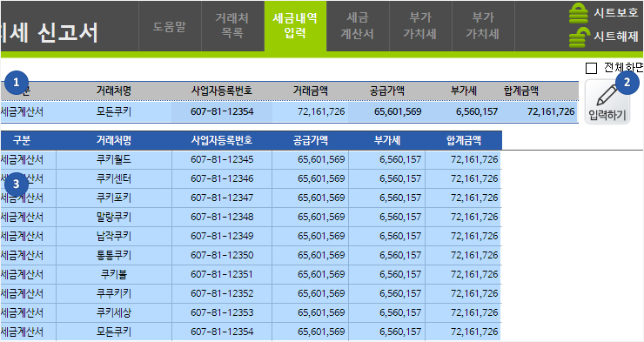Click registration number 607-81-12348

222,218
